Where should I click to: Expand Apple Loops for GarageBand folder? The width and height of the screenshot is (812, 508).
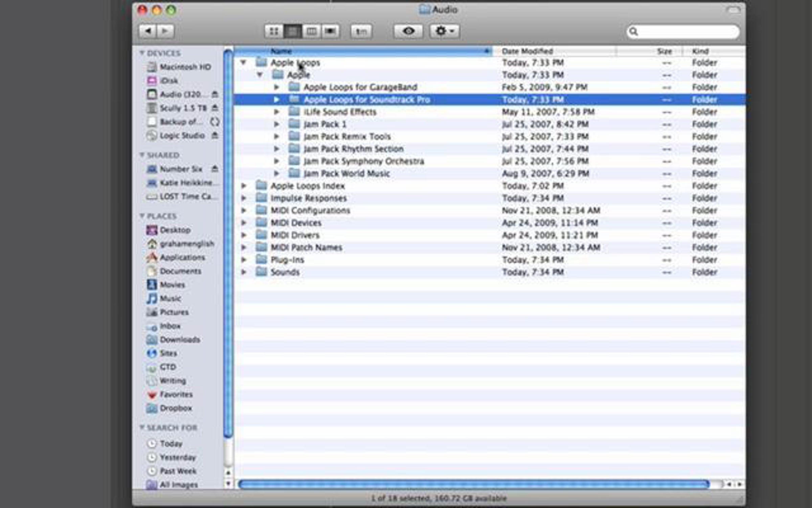(276, 87)
